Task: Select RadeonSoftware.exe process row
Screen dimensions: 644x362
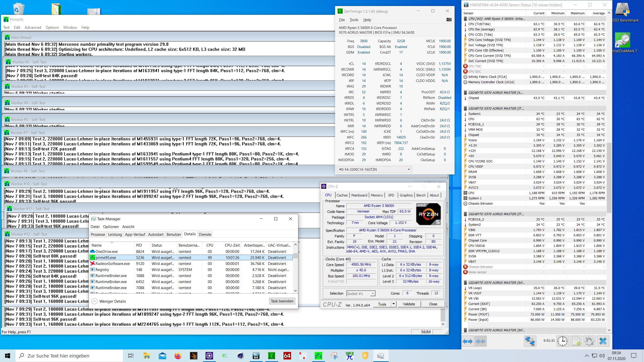Action: click(x=191, y=264)
